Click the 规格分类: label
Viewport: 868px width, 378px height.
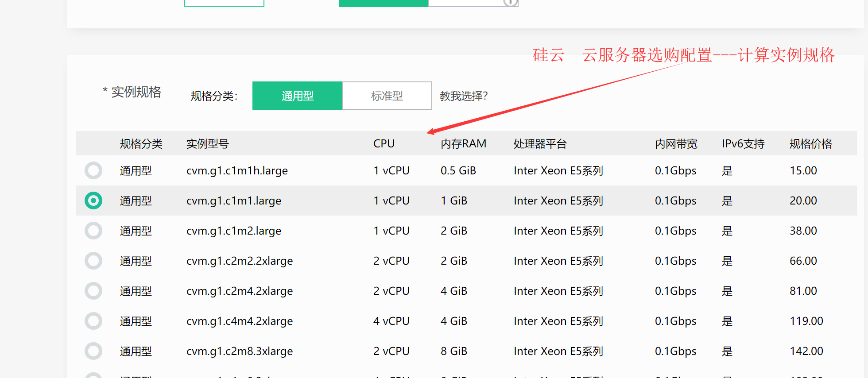tap(214, 96)
